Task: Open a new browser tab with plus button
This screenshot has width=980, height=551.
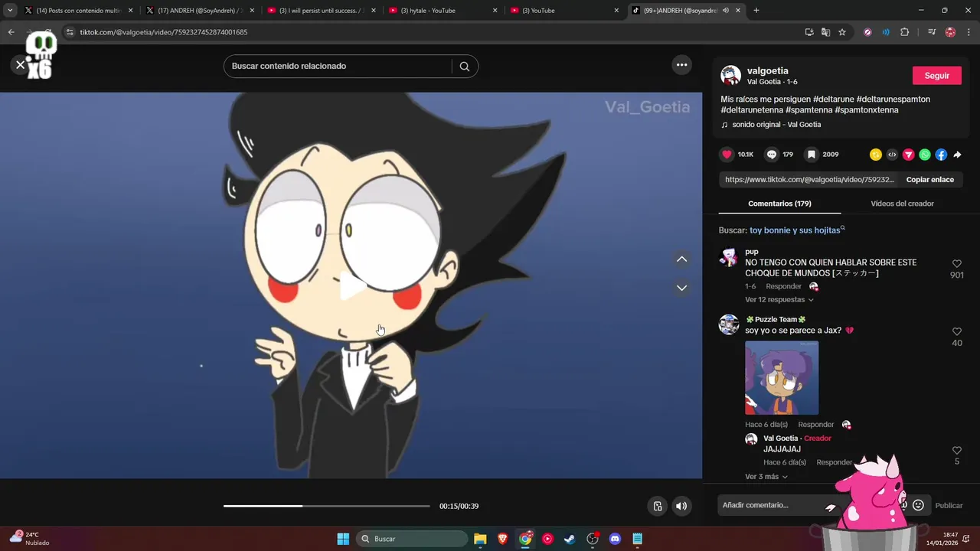Action: [x=756, y=11]
